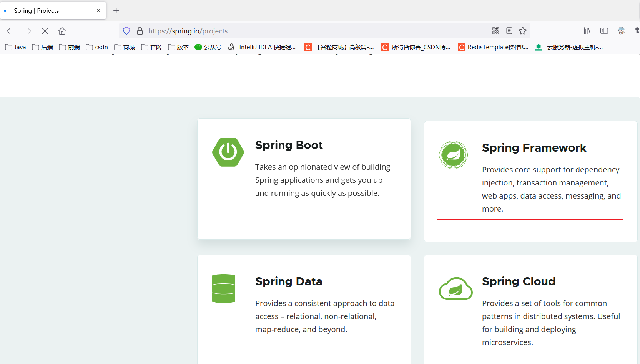Open the csdn bookmarks folder
Image resolution: width=640 pixels, height=364 pixels.
[x=97, y=47]
